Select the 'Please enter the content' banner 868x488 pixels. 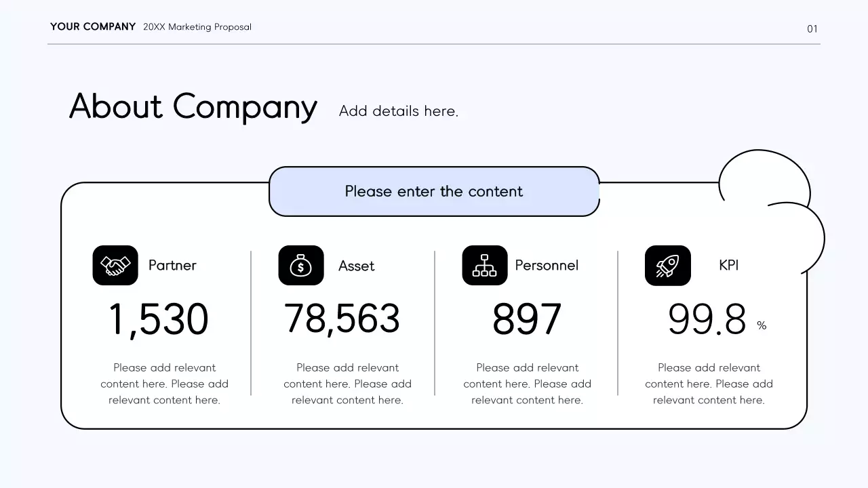coord(434,192)
